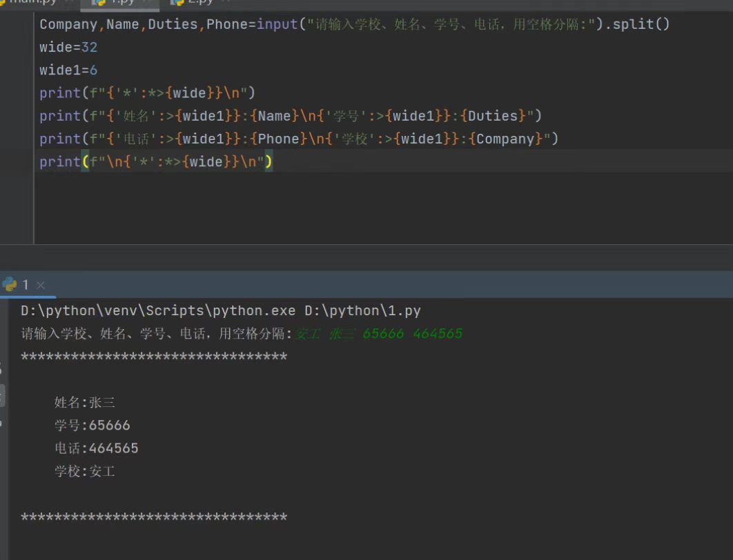This screenshot has width=733, height=560.
Task: Click the 电话:464565 output line
Action: [97, 448]
